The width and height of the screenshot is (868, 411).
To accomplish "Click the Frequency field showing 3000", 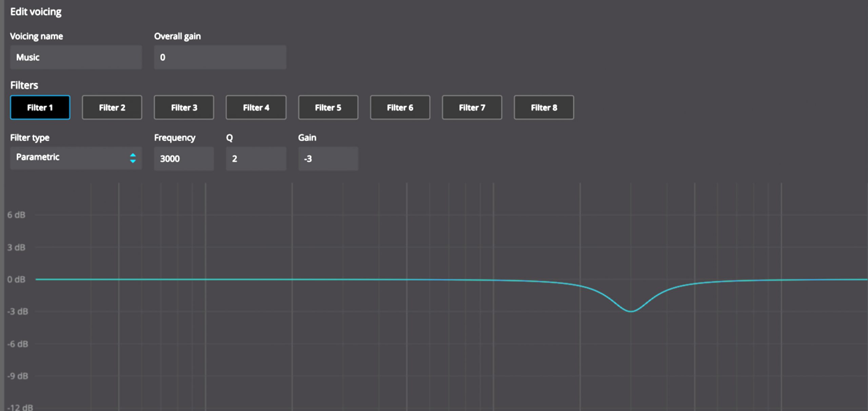I will [184, 158].
